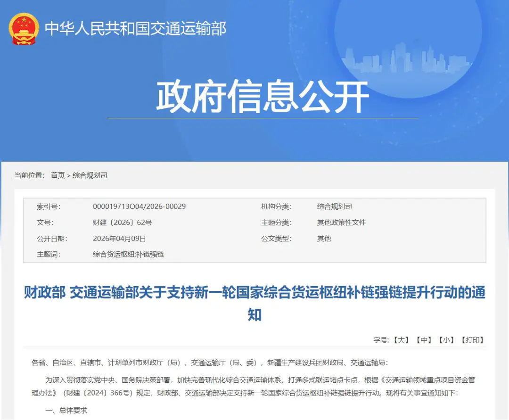The image size is (509, 420).
Task: Click the document number 财建〔2026〕62号
Action: point(122,222)
